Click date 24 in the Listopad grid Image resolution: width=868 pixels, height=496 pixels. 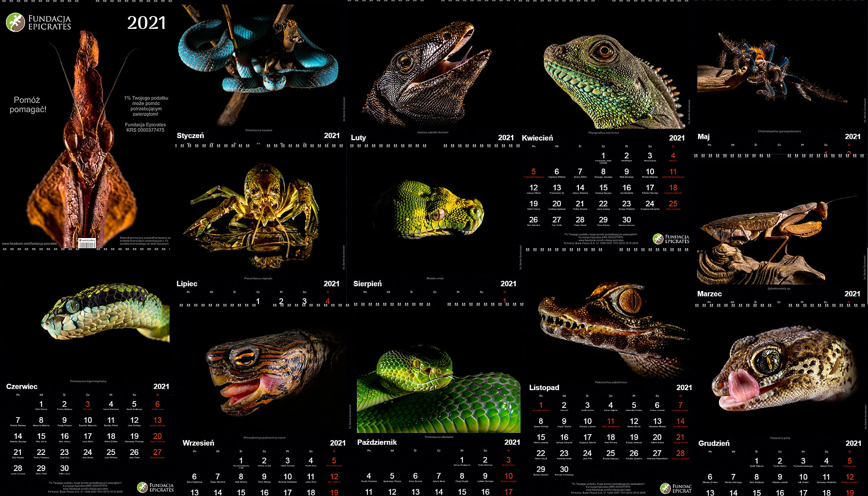point(587,453)
